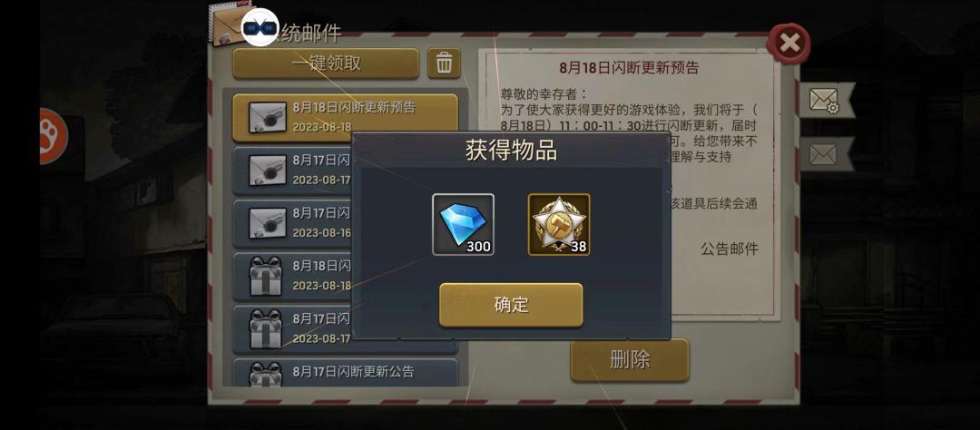This screenshot has width=980, height=430.
Task: Tap the orange paw icon on left edge
Action: 49,136
